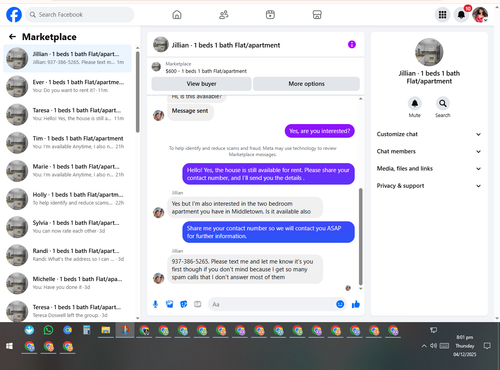Expand Customize chat section

(429, 134)
